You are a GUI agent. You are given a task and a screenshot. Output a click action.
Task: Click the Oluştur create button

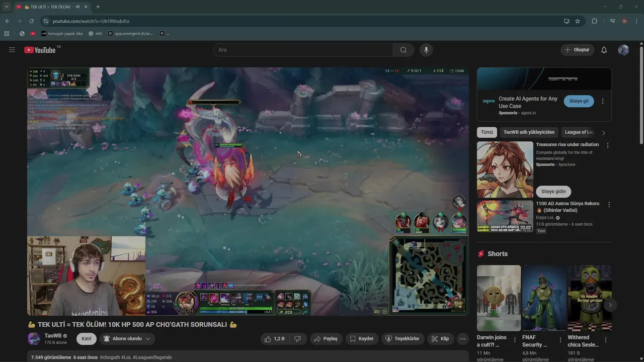(x=577, y=50)
